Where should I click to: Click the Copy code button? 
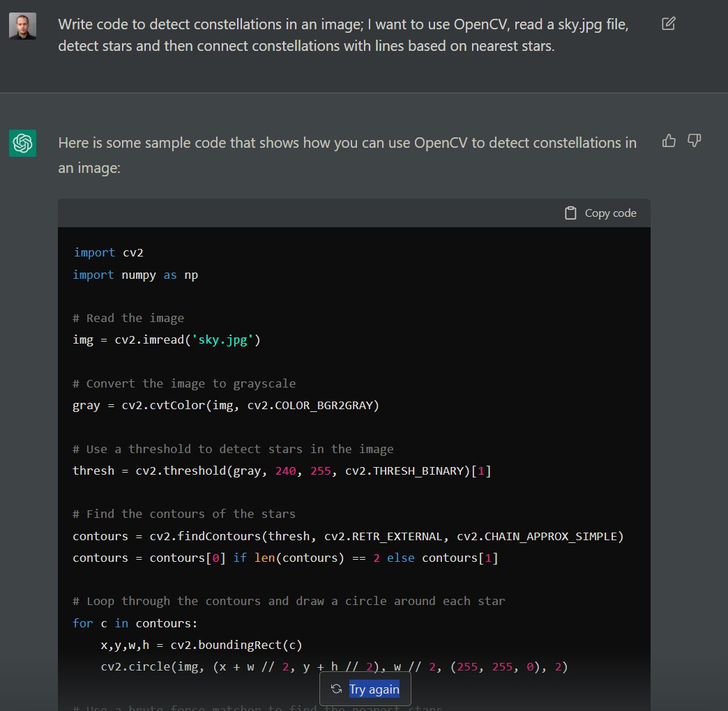coord(600,213)
